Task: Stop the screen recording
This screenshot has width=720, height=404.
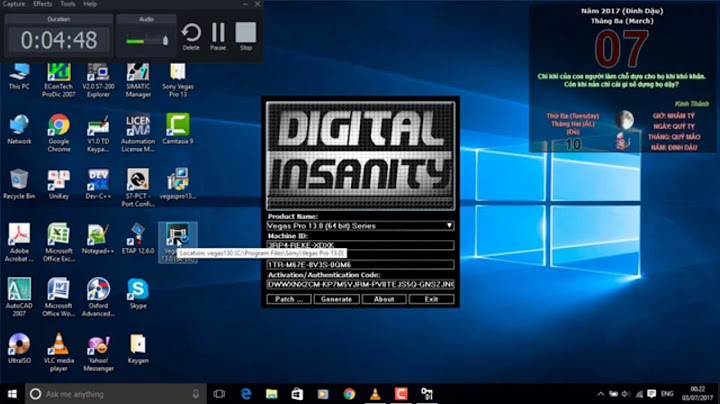Action: click(x=245, y=33)
